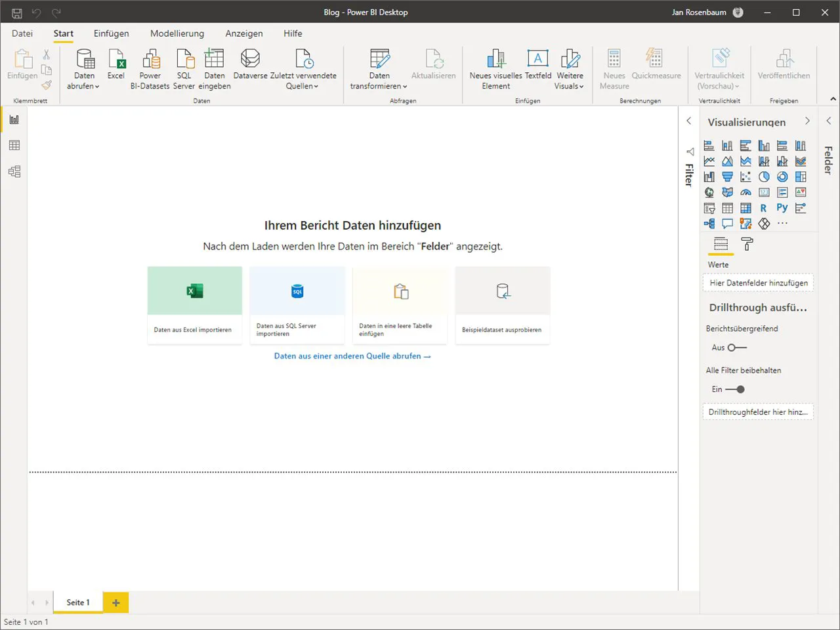
Task: Click Neues visuelles Element in the ribbon
Action: click(496, 69)
